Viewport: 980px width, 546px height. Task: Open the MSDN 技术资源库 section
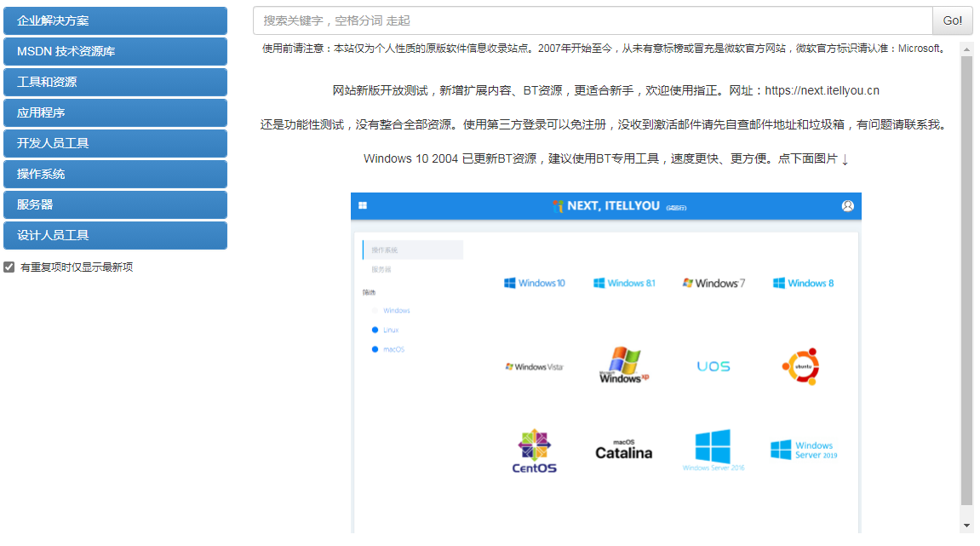pos(115,51)
